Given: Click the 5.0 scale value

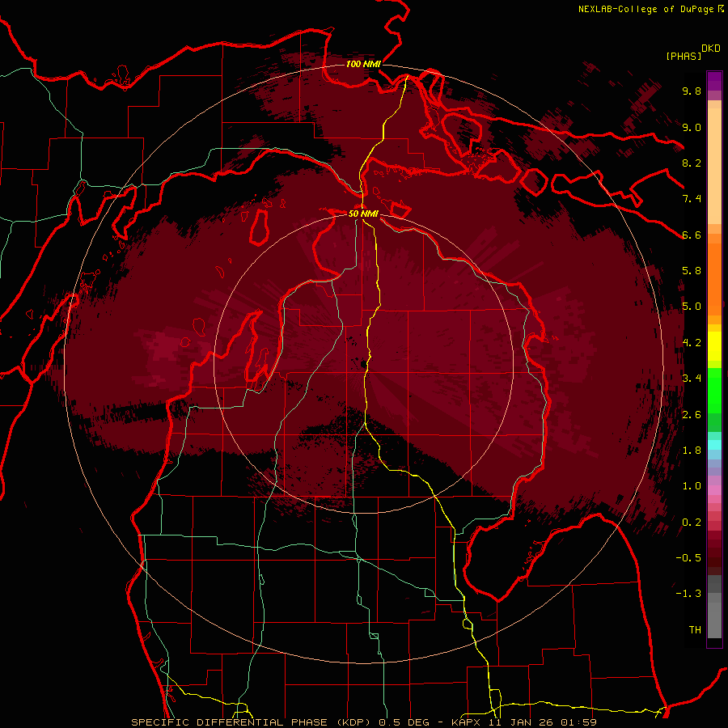Looking at the screenshot, I should [692, 307].
